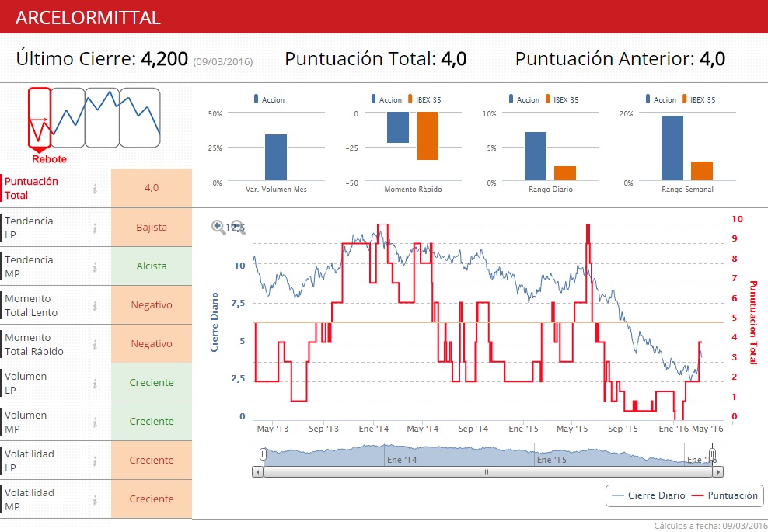The width and height of the screenshot is (768, 532).
Task: Click the Puntuación Anterior 4,0 value
Action: click(x=712, y=59)
